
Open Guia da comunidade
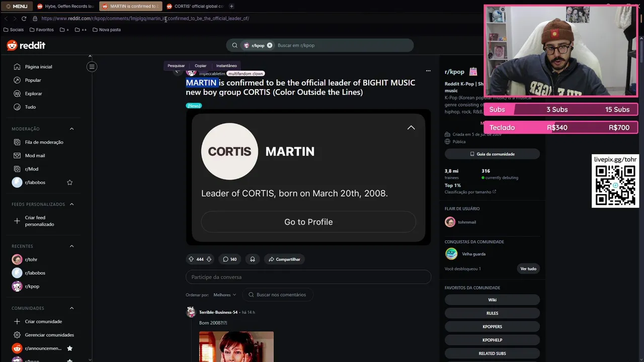[492, 154]
